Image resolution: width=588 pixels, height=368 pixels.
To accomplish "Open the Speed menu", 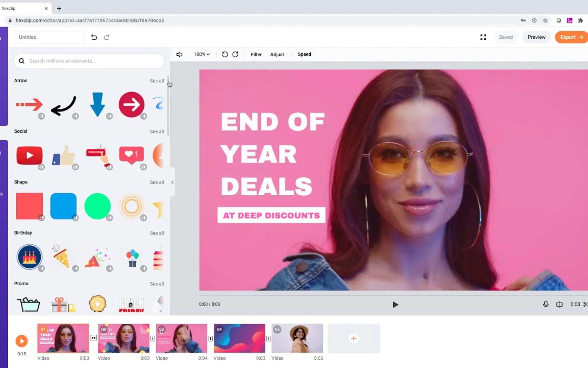I will point(304,54).
